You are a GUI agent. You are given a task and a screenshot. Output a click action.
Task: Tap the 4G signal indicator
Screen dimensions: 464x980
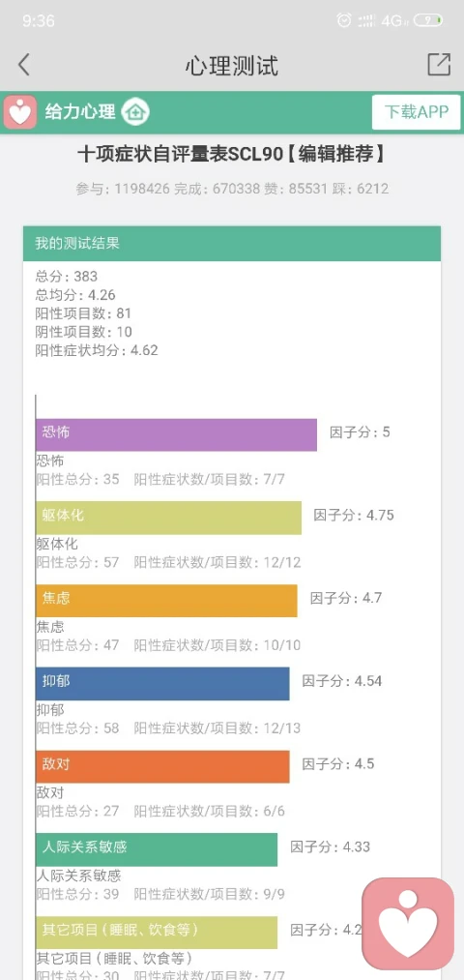394,20
